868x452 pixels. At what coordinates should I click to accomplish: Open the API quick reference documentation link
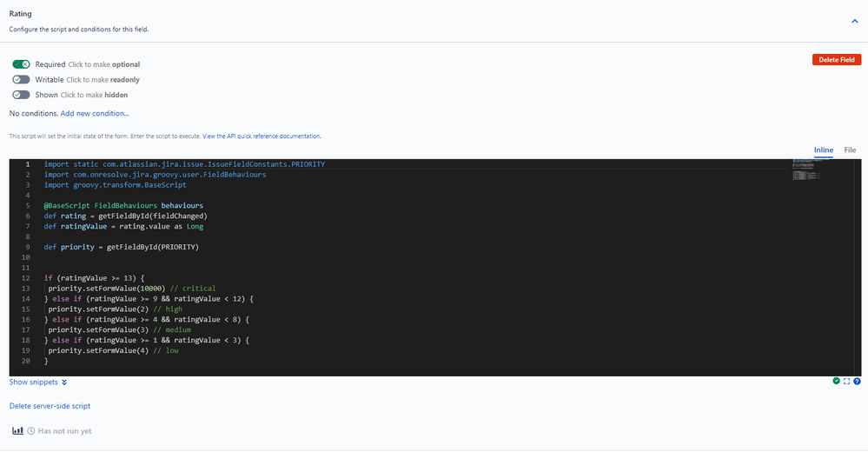pyautogui.click(x=262, y=136)
